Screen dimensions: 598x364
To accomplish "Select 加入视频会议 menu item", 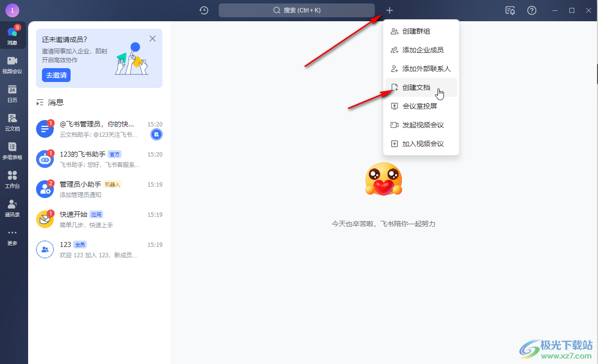I will tap(421, 144).
